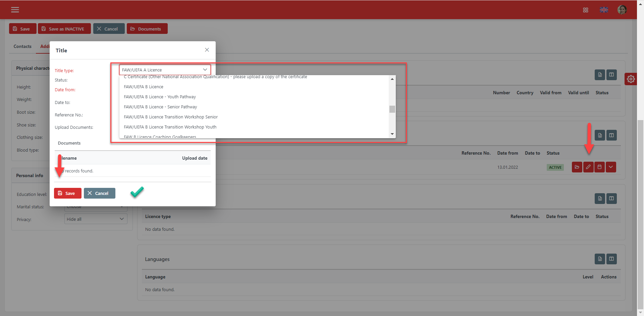
Task: Switch to the Contacts tab
Action: pos(22,47)
